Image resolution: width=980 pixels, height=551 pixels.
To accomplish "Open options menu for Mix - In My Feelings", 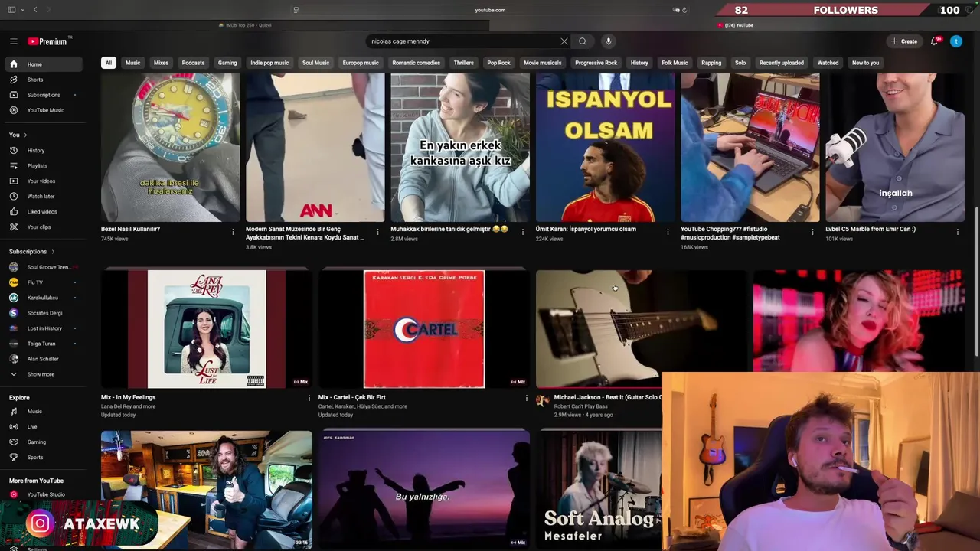I will tap(309, 398).
